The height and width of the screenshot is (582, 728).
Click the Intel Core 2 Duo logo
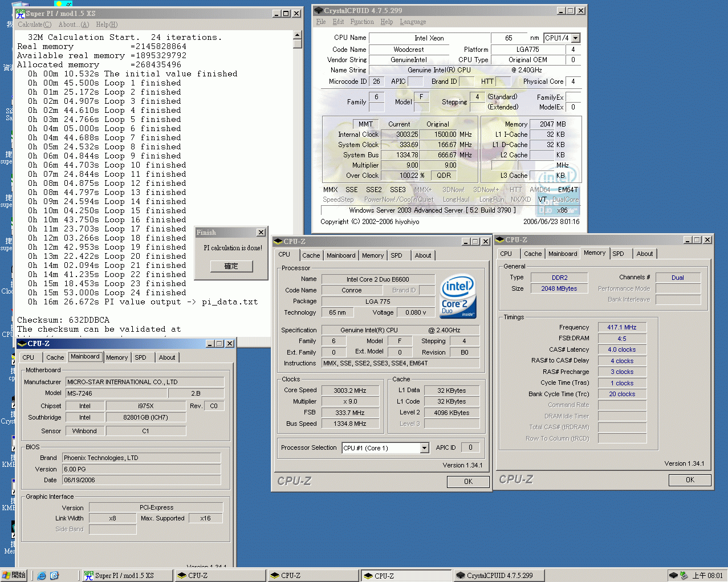[458, 297]
